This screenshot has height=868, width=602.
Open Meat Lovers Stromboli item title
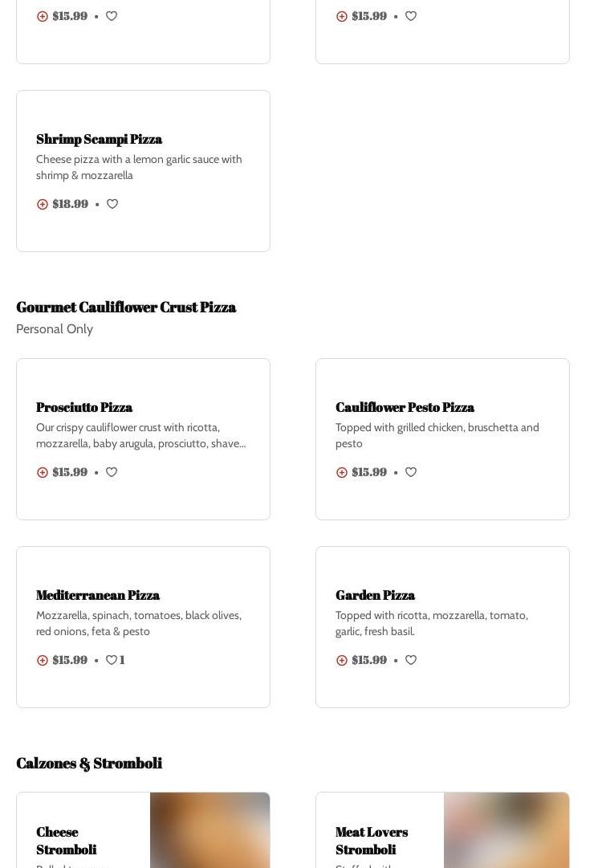(372, 840)
